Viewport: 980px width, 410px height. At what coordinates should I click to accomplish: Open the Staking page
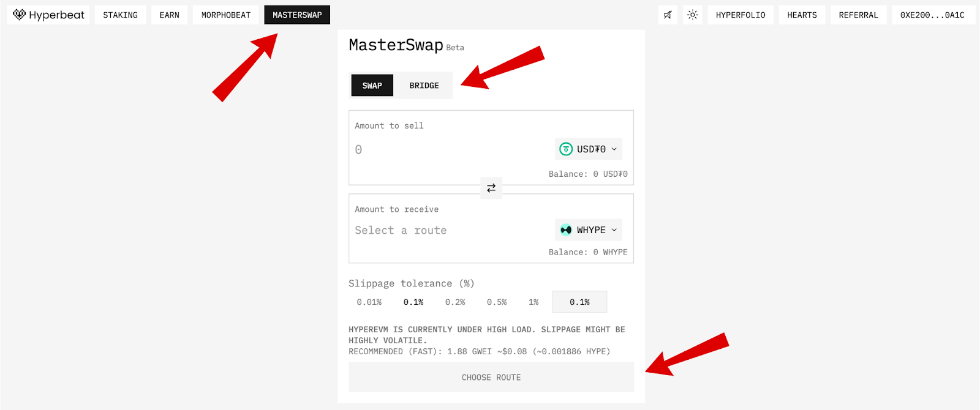(x=120, y=15)
